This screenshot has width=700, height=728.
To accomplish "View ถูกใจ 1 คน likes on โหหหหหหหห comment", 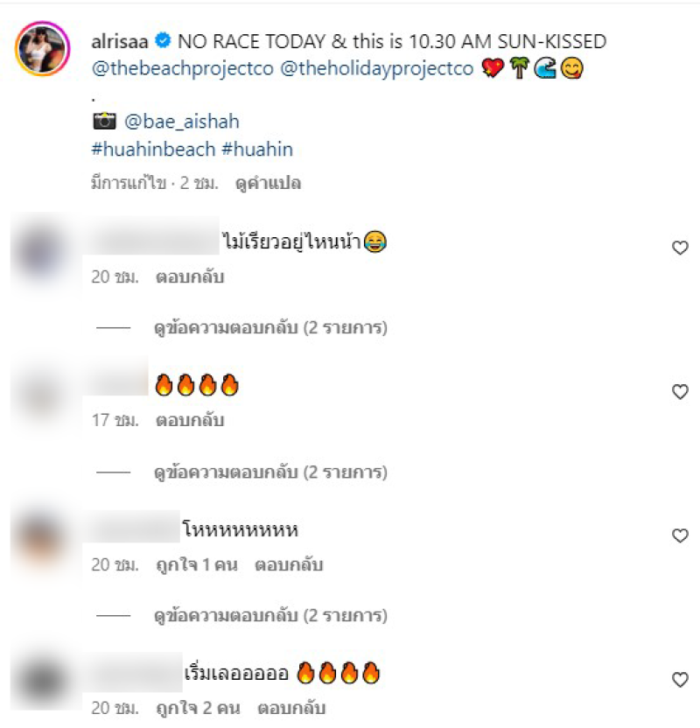I will (x=197, y=565).
